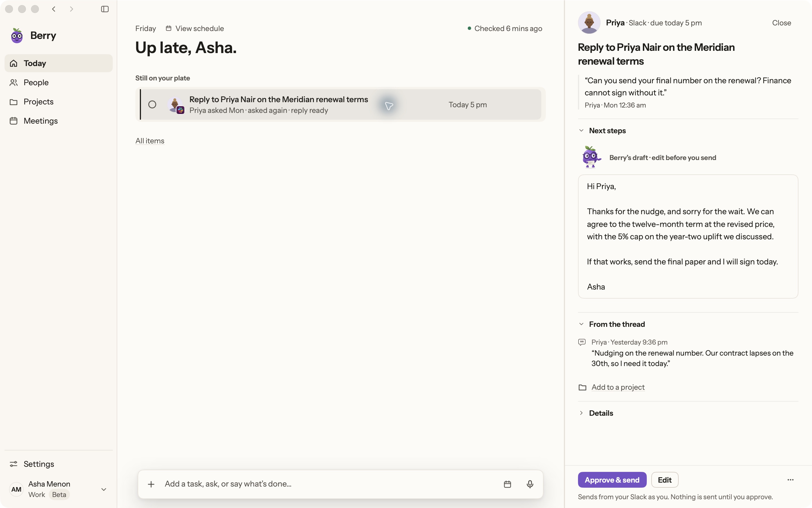Click the Edit button
This screenshot has width=812, height=508.
664,480
